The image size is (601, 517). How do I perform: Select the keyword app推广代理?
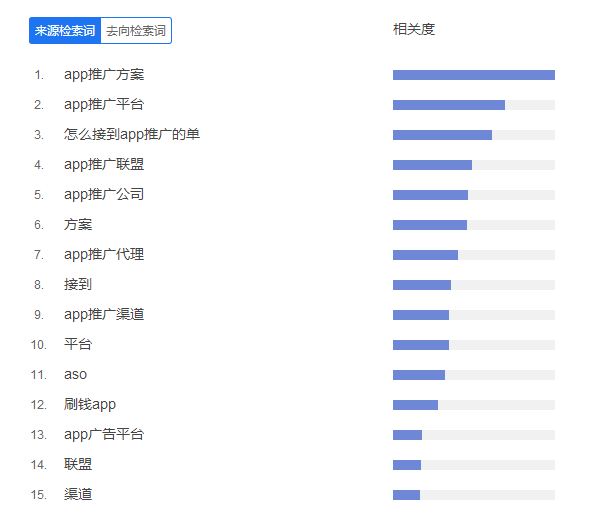click(x=104, y=254)
